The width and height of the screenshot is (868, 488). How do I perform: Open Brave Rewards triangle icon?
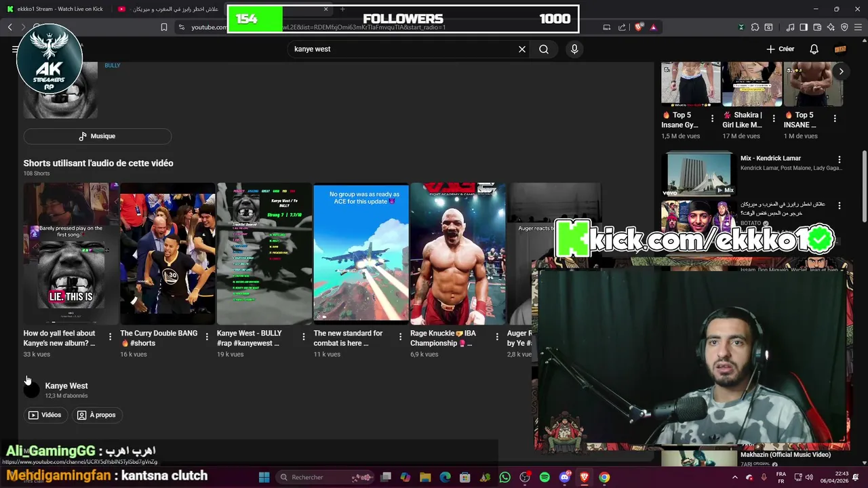click(x=653, y=27)
